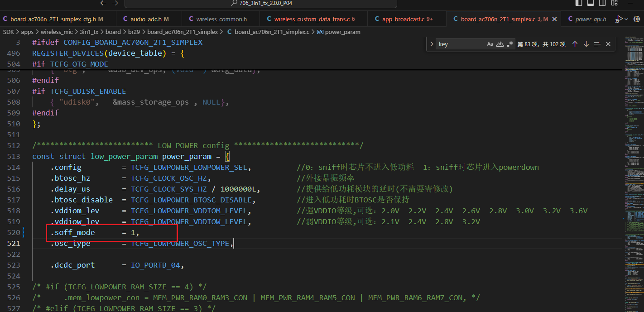The height and width of the screenshot is (312, 644).
Task: Toggle bottom panel layout icon
Action: [x=591, y=3]
